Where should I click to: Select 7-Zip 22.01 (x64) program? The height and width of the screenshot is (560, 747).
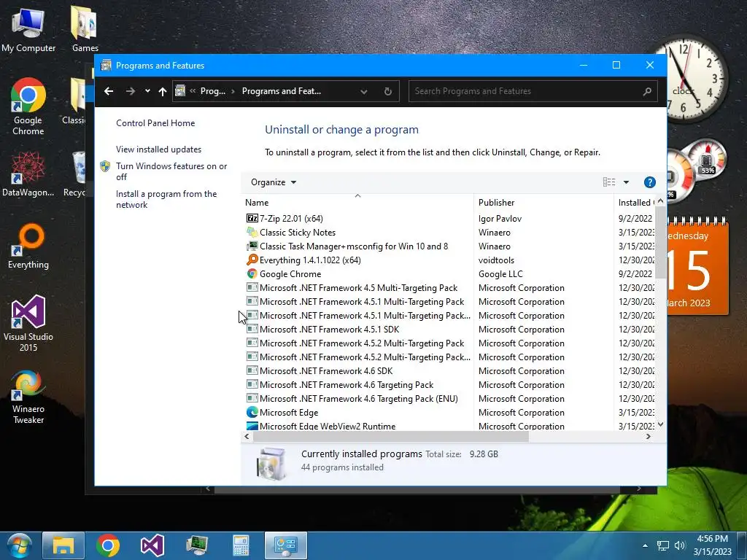pyautogui.click(x=291, y=218)
